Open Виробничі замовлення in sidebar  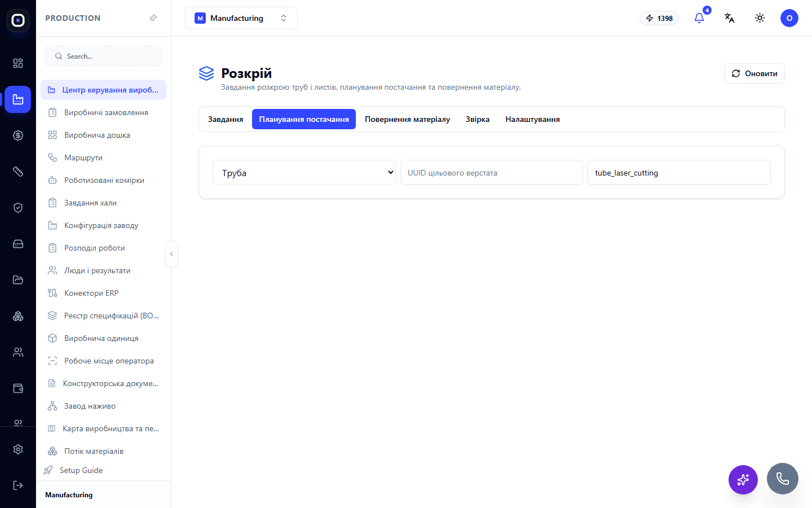[x=103, y=112]
